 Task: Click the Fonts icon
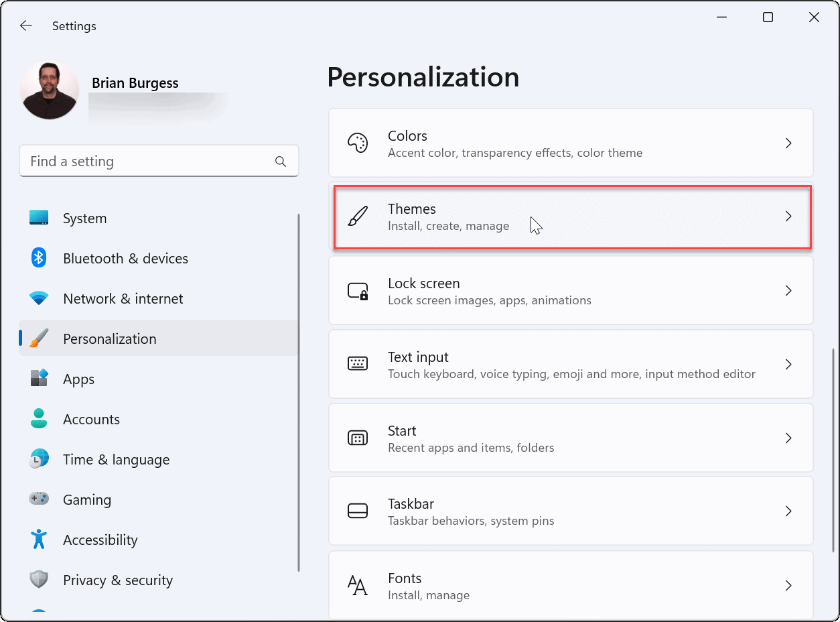pos(358,584)
